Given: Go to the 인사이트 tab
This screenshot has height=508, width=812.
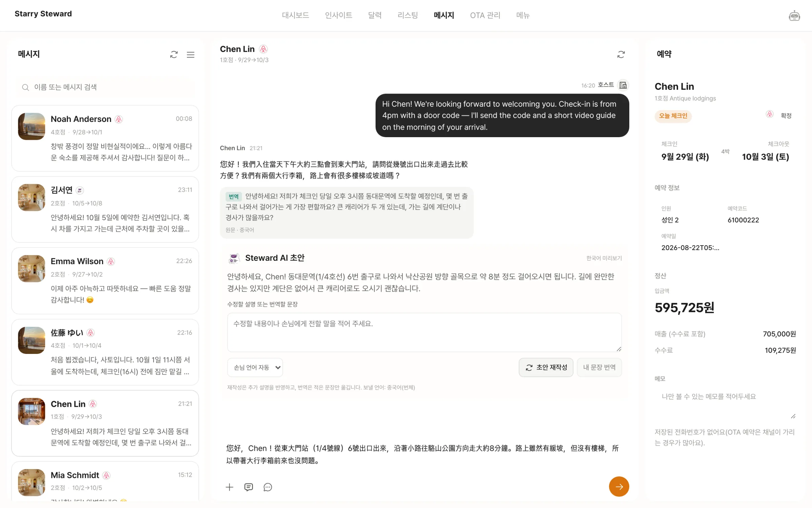Looking at the screenshot, I should click(x=338, y=15).
